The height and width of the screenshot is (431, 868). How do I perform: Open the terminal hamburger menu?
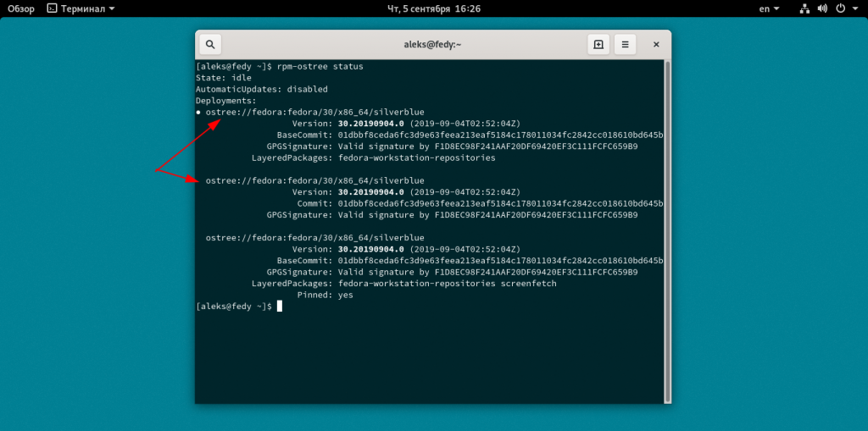coord(625,45)
